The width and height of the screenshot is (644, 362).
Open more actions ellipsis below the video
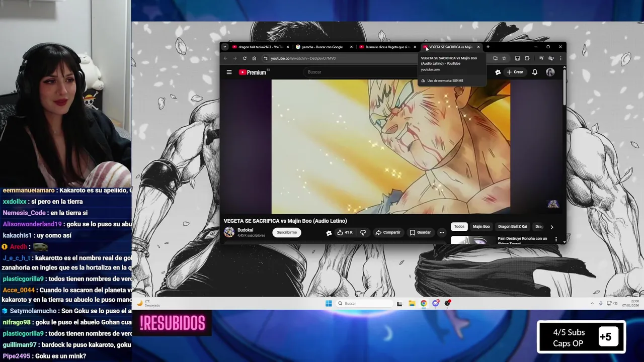click(x=442, y=232)
